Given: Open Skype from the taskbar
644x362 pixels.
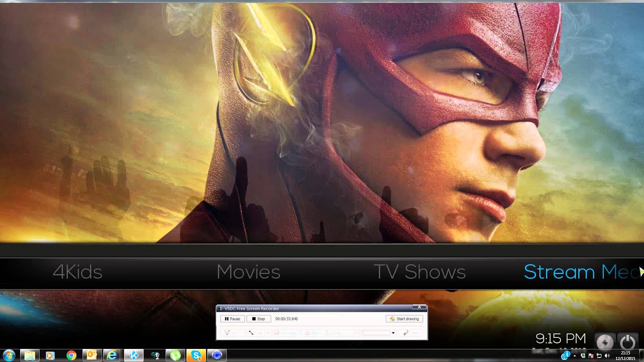Looking at the screenshot, I should [x=195, y=355].
